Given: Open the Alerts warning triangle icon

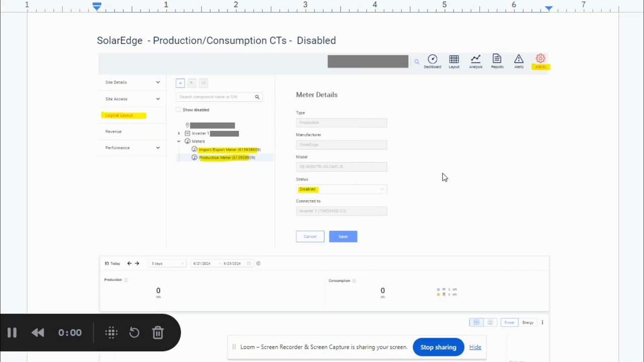Looking at the screenshot, I should (519, 59).
